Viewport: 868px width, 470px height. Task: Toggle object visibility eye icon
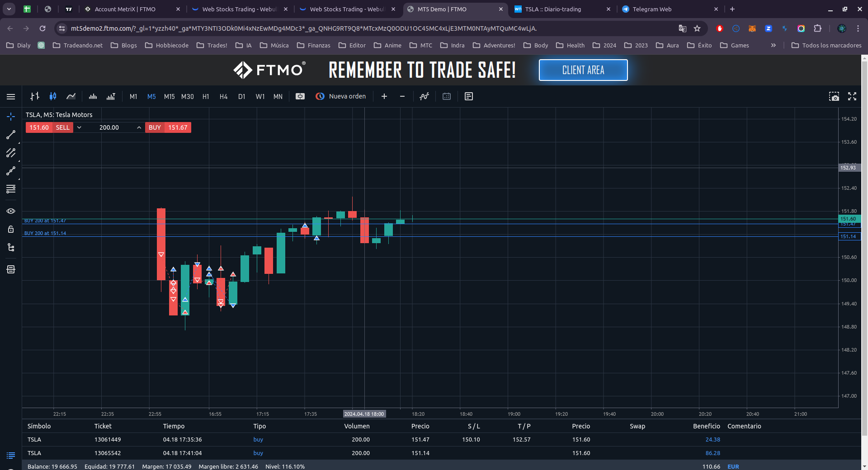[x=11, y=211]
